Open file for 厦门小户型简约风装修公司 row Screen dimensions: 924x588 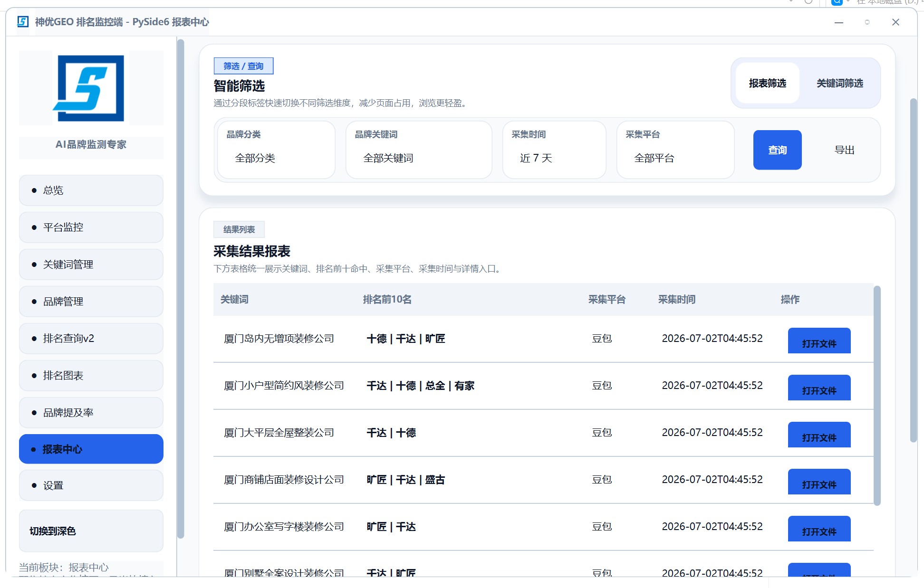(x=819, y=388)
